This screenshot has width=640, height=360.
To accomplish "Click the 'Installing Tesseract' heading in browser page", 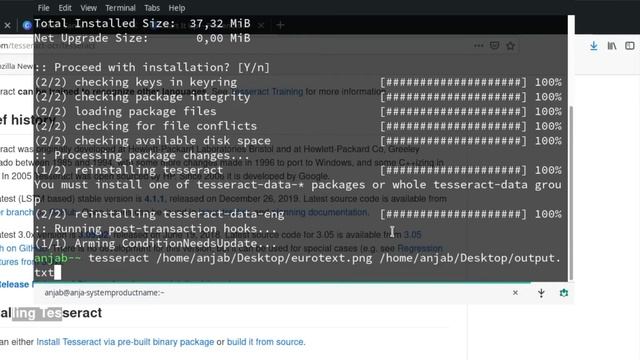I will [x=51, y=313].
